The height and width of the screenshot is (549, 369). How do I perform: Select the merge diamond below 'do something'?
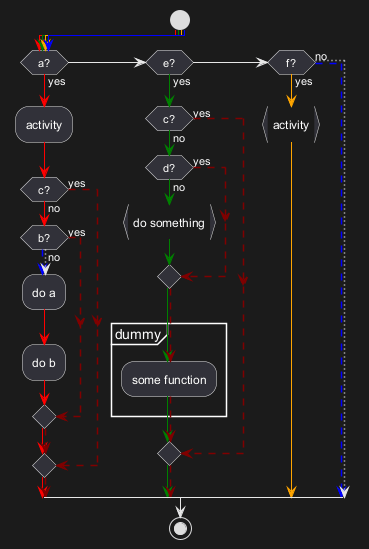coord(169,277)
